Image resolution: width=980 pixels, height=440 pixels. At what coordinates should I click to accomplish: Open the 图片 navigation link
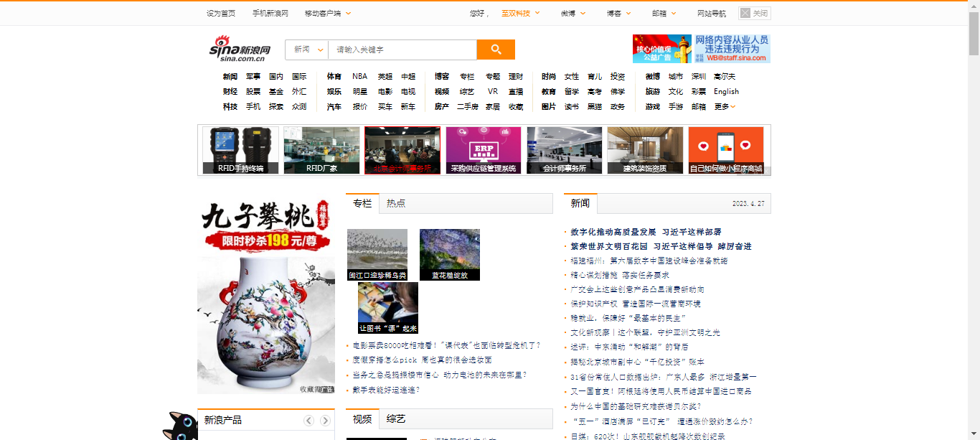[549, 106]
